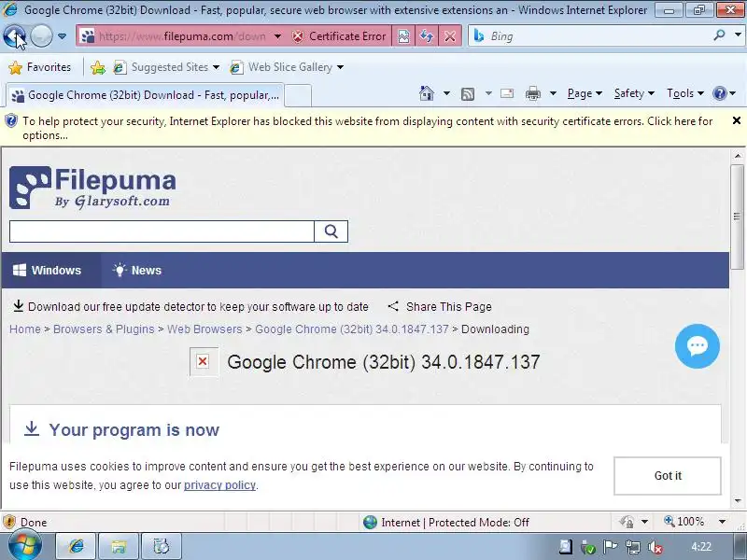Click the third taskbar application icon

tap(161, 546)
